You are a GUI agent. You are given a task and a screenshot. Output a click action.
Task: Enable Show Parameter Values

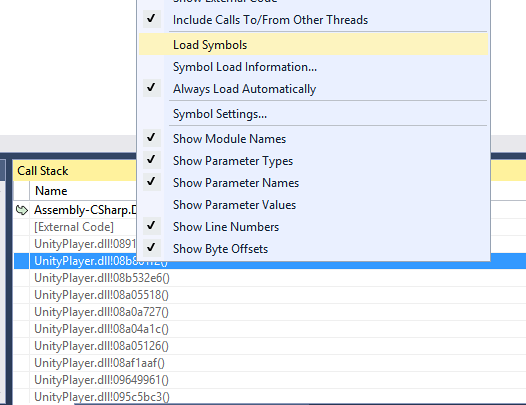[314, 205]
